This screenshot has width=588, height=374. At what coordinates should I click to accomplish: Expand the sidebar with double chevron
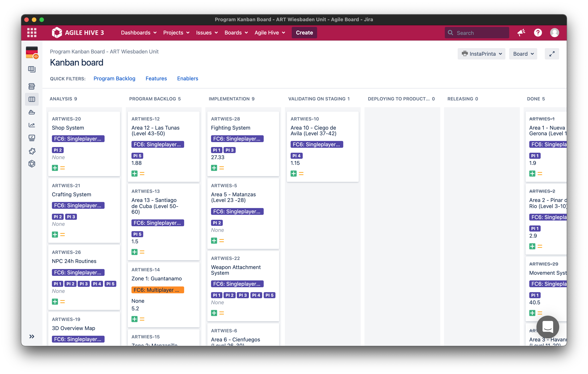[x=32, y=336]
